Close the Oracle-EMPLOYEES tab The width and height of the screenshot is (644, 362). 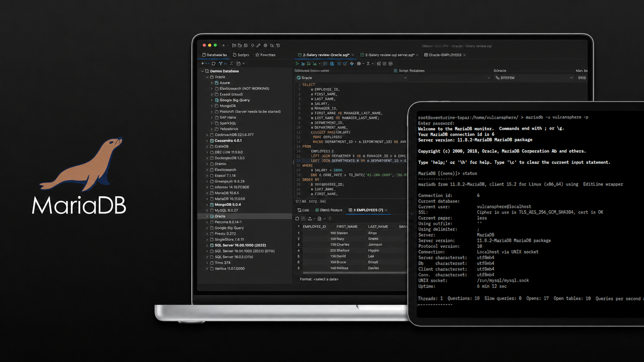465,55
